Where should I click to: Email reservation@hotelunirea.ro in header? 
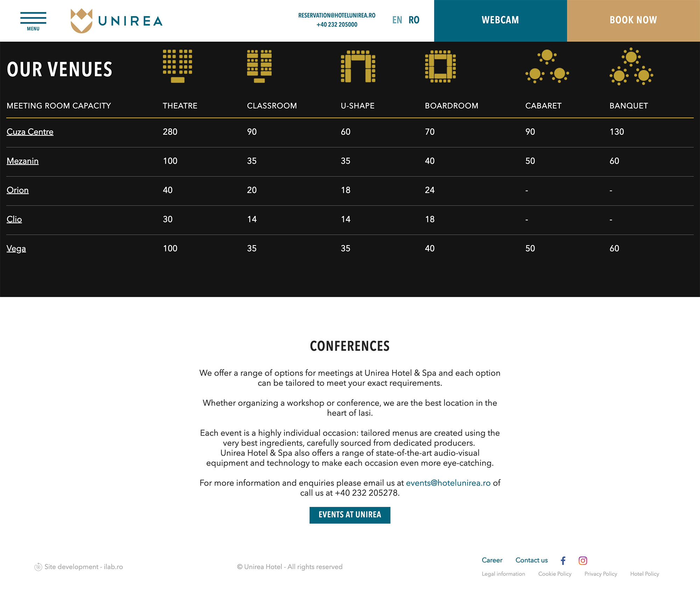click(337, 15)
